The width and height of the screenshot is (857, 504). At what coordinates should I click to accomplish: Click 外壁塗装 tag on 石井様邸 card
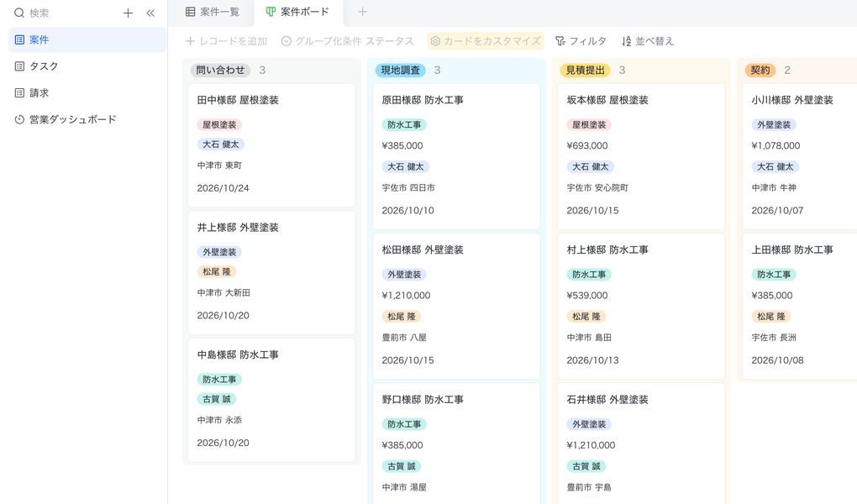589,424
